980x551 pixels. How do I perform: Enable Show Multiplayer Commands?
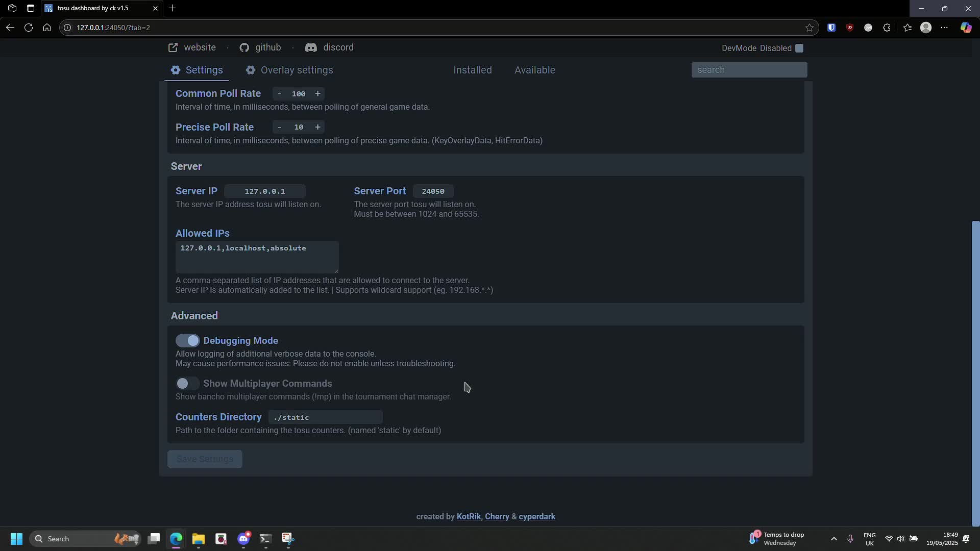(x=187, y=383)
